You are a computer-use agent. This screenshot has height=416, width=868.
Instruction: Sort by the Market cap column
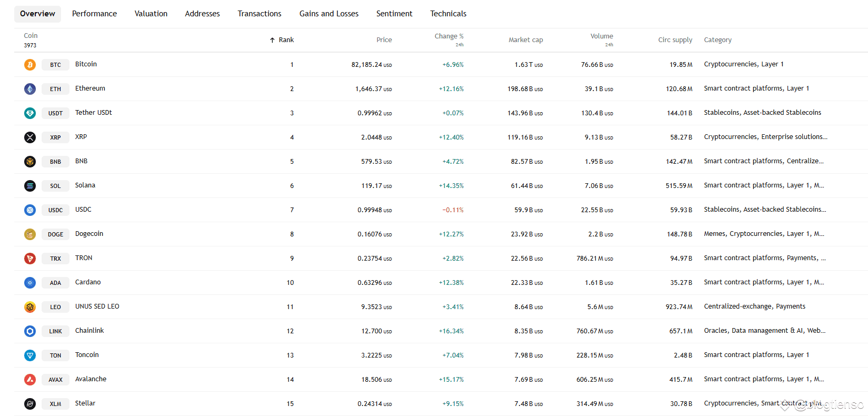(x=526, y=40)
